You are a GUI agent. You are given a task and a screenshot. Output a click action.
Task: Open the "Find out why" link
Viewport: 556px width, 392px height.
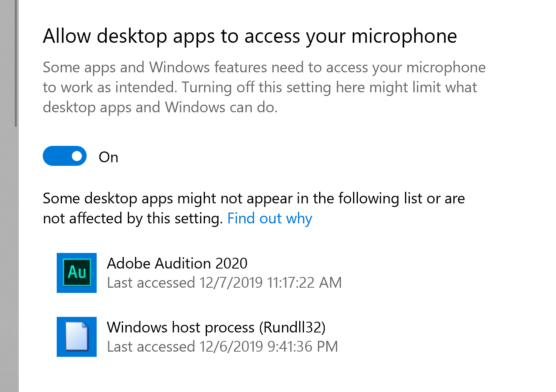pyautogui.click(x=270, y=219)
